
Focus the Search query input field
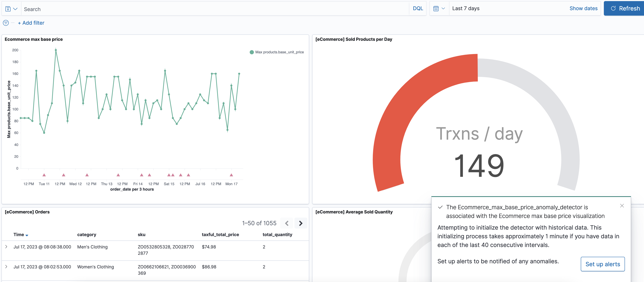215,9
